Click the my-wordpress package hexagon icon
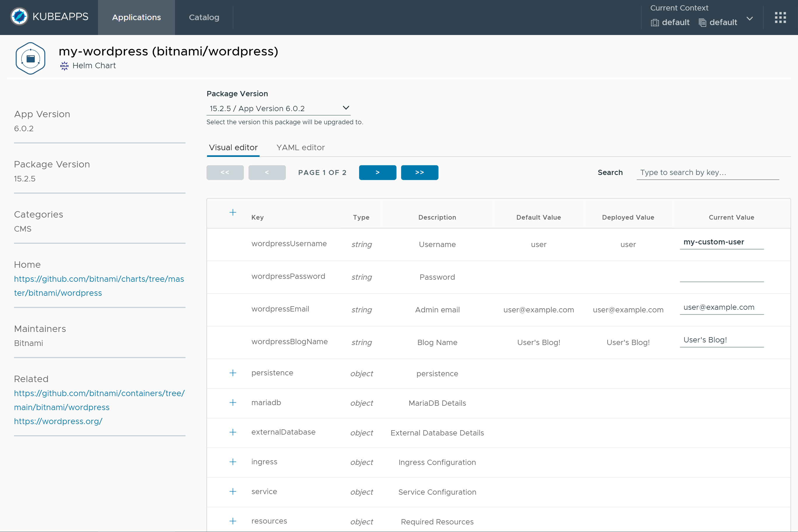This screenshot has width=798, height=532. coord(30,58)
